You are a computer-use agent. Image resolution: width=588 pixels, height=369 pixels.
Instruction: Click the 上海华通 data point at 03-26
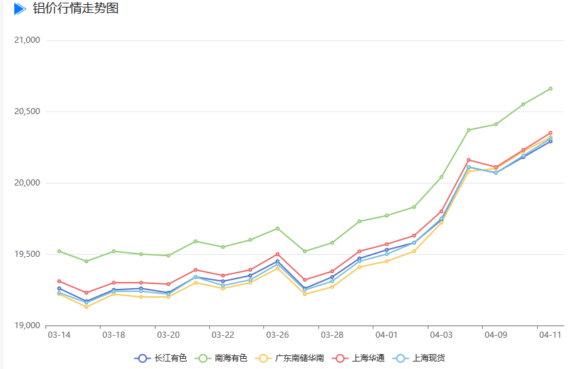pos(277,254)
